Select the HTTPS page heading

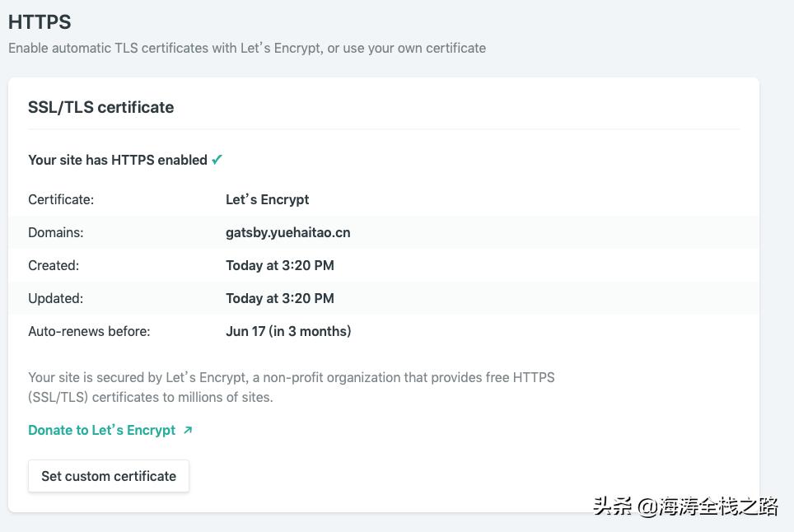pyautogui.click(x=38, y=22)
